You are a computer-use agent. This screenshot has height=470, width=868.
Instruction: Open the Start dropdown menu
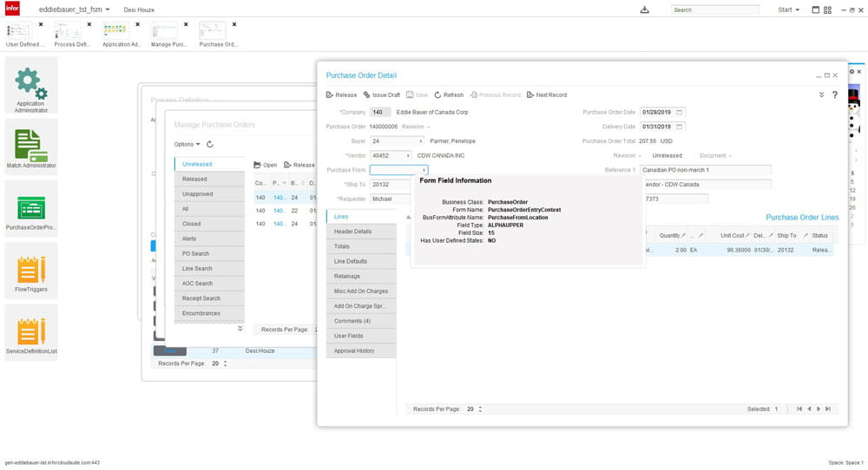pyautogui.click(x=788, y=10)
